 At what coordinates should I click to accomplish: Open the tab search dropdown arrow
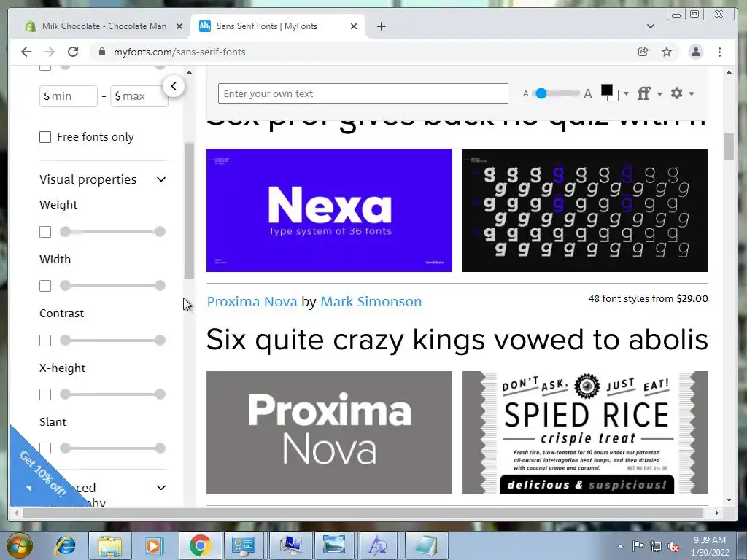pyautogui.click(x=650, y=26)
